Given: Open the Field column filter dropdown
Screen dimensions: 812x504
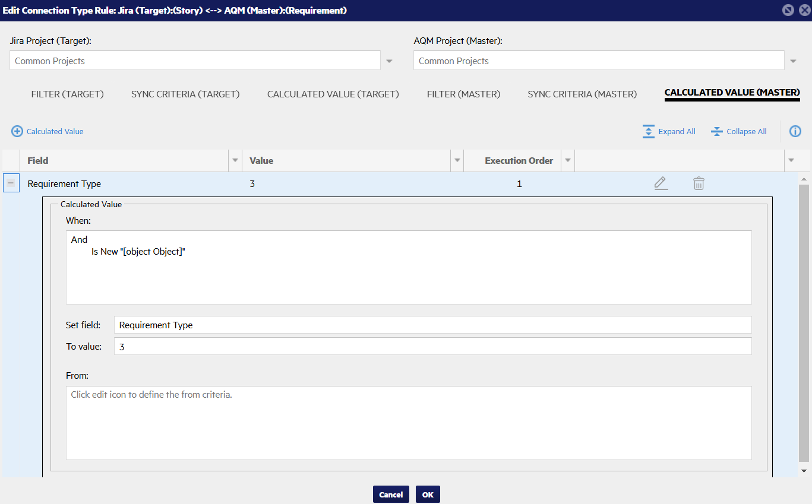Looking at the screenshot, I should coord(235,161).
